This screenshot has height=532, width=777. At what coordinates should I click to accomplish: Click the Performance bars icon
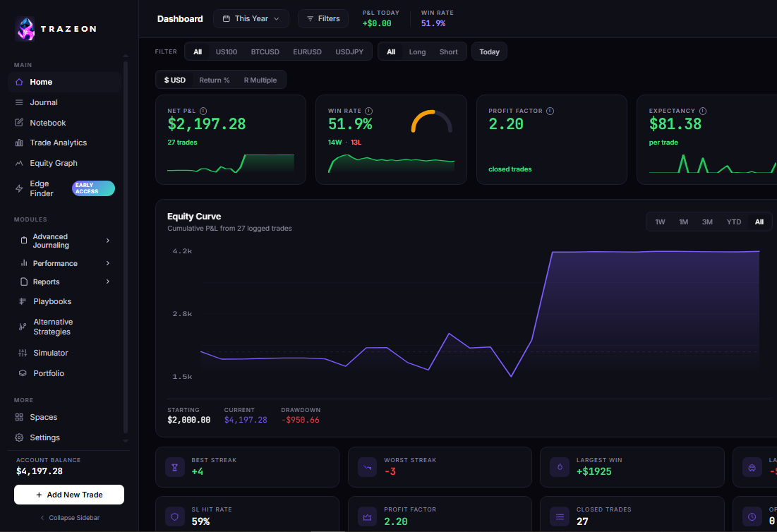pos(24,263)
